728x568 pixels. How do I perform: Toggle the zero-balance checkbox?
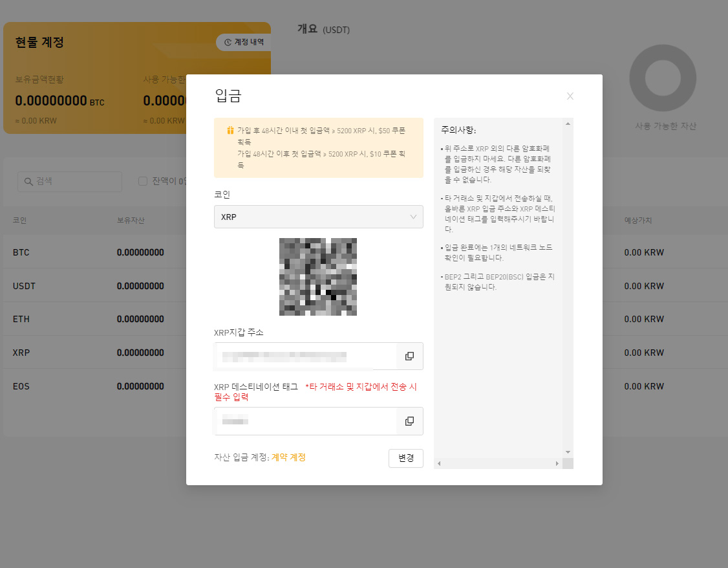(143, 181)
